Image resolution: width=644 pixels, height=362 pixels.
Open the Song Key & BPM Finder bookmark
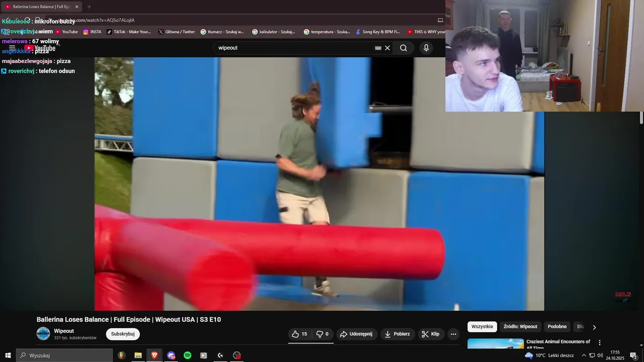[378, 32]
